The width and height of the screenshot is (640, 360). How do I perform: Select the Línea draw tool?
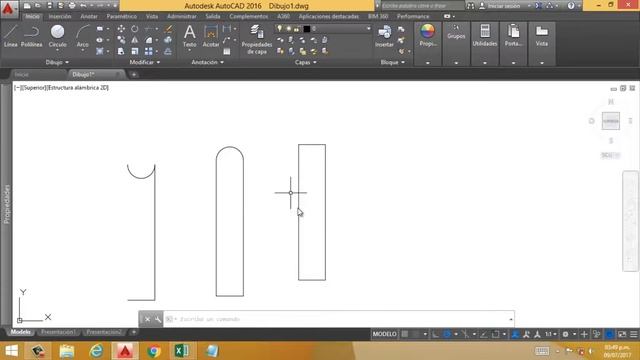(11, 36)
